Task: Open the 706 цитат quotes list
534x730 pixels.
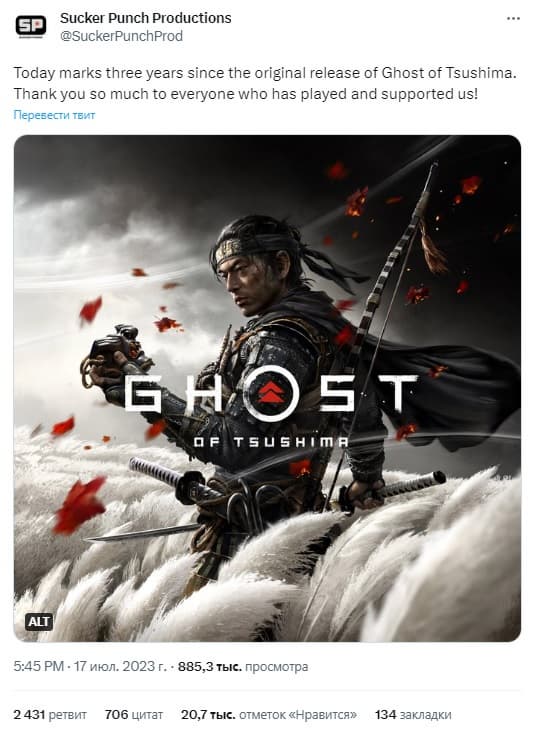Action: coord(134,714)
